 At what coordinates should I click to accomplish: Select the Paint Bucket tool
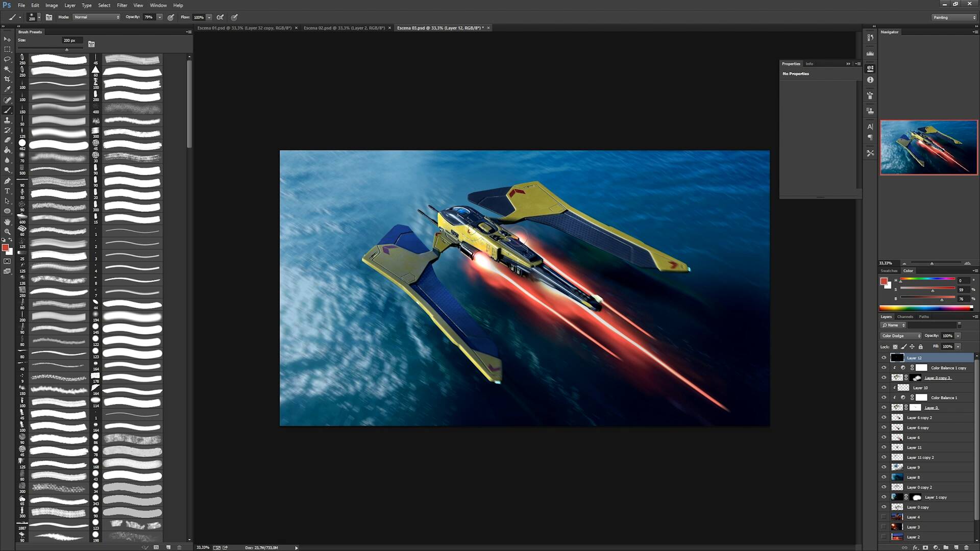[7, 150]
